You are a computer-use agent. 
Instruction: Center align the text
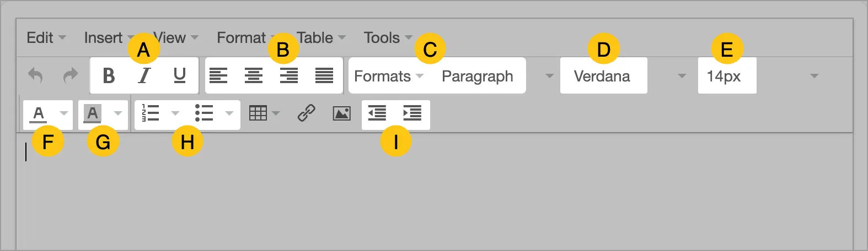[254, 75]
